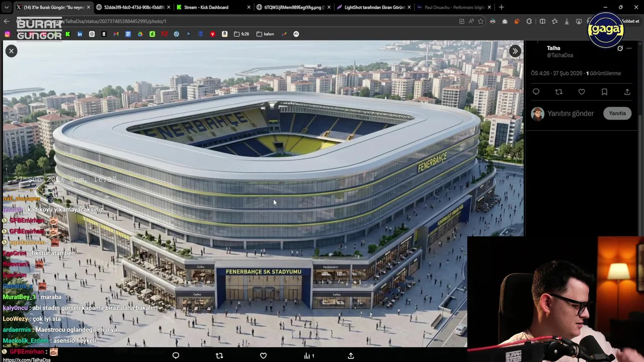Open the Amazon bookmark

(x=224, y=34)
